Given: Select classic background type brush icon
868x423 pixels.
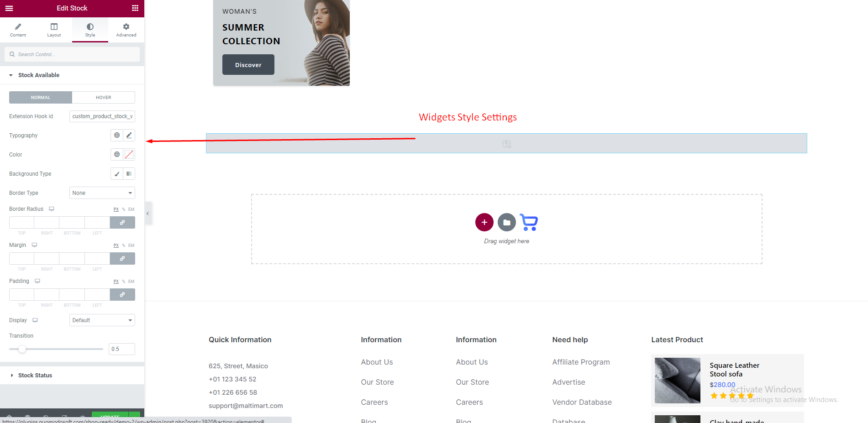Looking at the screenshot, I should point(117,174).
